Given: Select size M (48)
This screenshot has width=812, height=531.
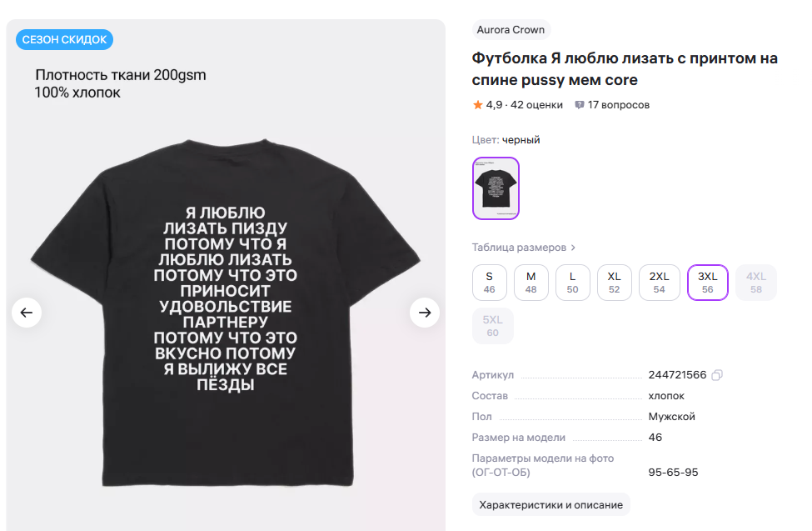Looking at the screenshot, I should [x=531, y=283].
